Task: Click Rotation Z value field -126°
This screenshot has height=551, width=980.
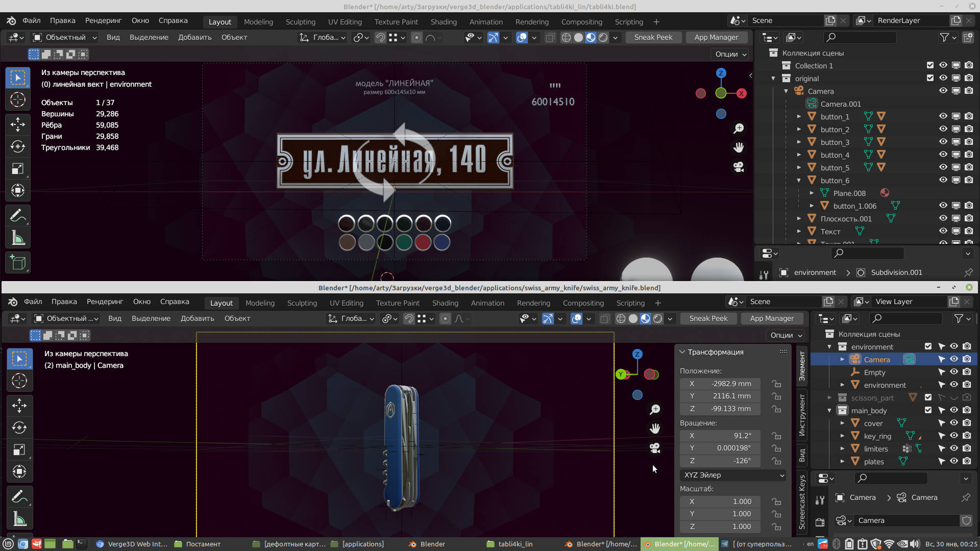Action: pyautogui.click(x=720, y=461)
